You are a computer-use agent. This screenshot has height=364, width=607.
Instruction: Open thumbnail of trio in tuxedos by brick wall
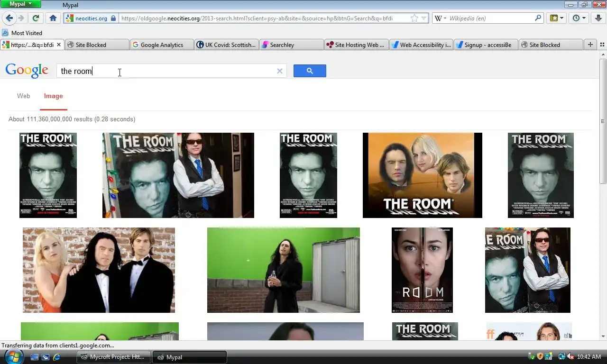click(x=99, y=270)
